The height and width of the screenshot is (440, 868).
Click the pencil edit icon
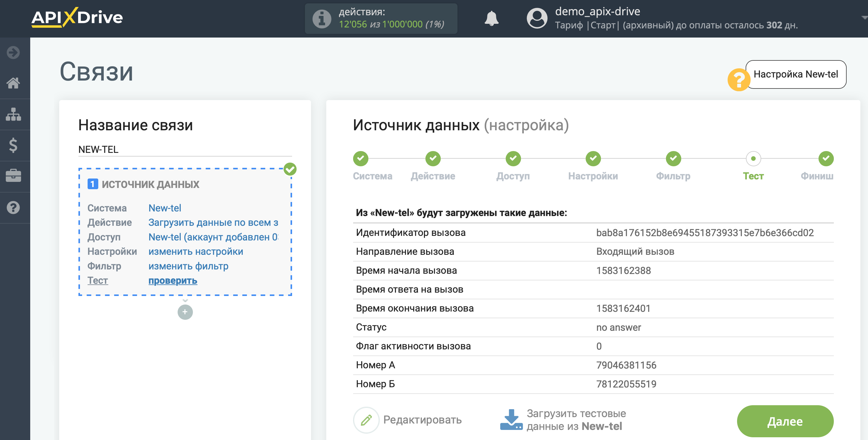[x=366, y=420]
